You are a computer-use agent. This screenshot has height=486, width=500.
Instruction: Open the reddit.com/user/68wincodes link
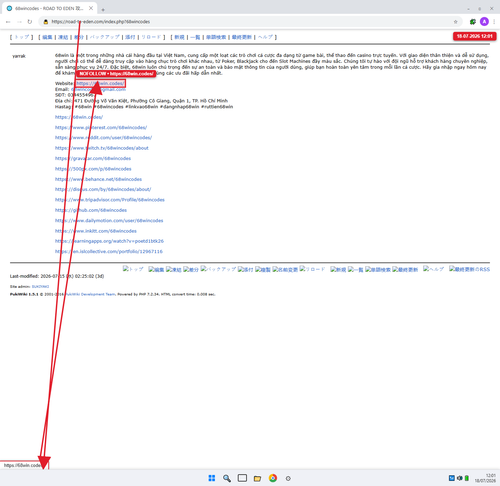103,138
